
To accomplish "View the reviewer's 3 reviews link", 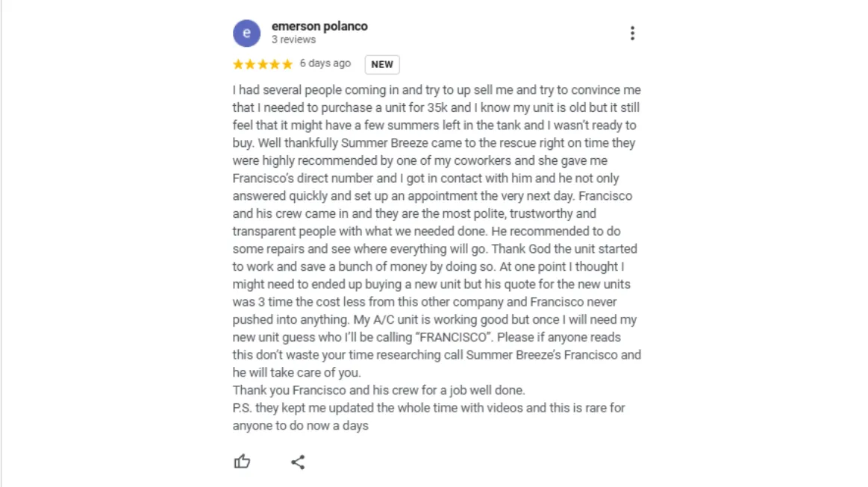I will [x=293, y=40].
